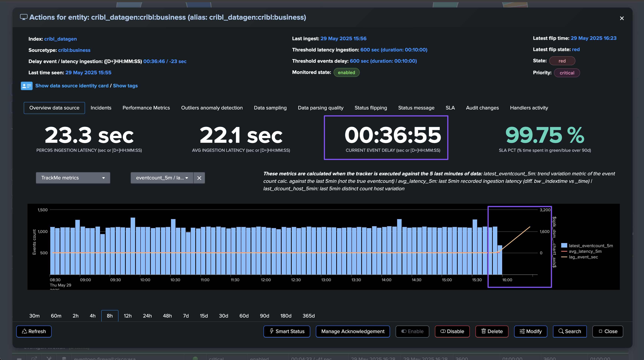
Task: Select the 24h time range
Action: click(x=147, y=316)
